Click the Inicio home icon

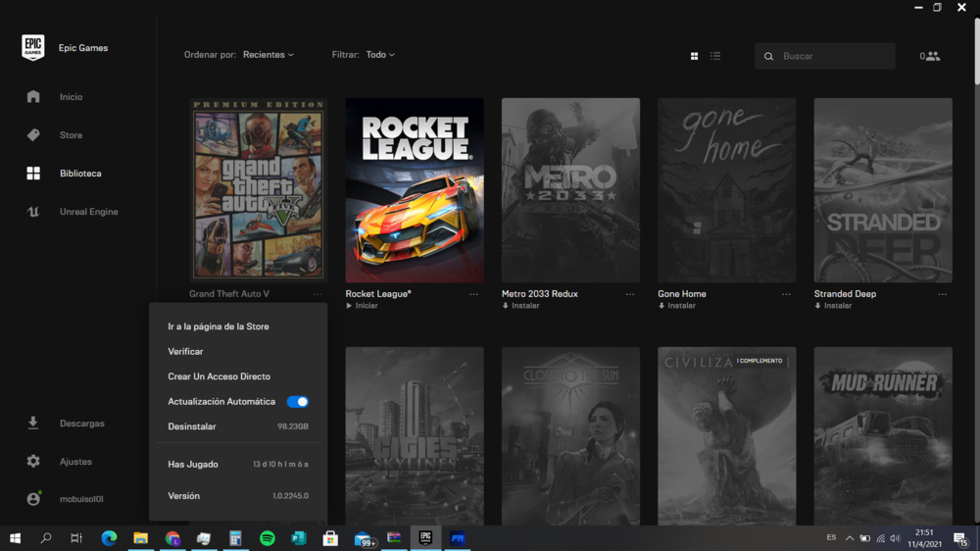click(33, 96)
